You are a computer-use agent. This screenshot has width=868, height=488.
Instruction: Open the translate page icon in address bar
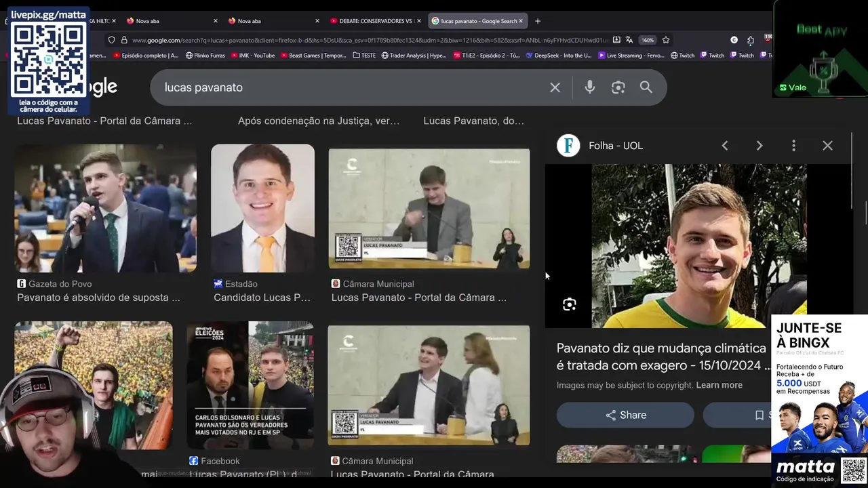click(629, 40)
